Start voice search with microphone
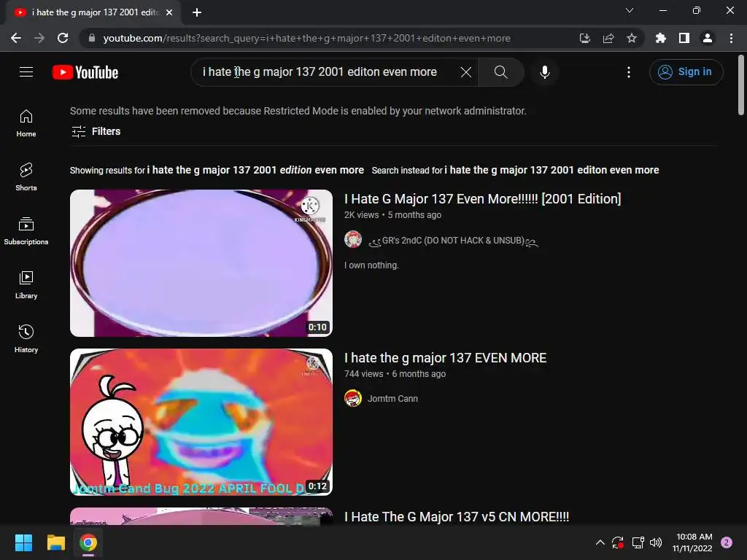The width and height of the screenshot is (747, 560). click(544, 72)
